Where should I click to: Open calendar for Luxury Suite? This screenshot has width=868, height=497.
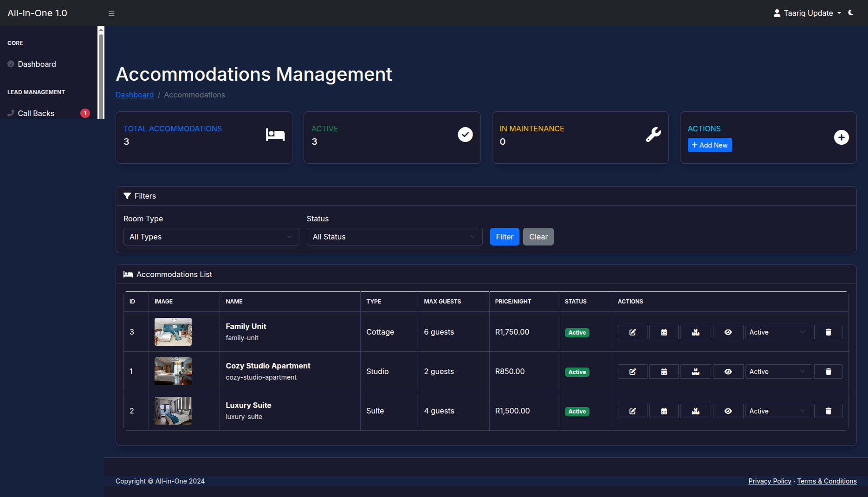664,411
